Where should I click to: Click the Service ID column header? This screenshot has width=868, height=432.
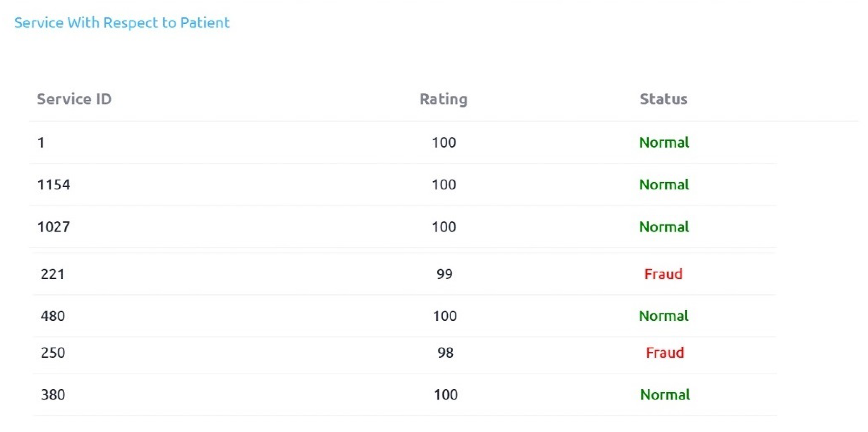(74, 99)
